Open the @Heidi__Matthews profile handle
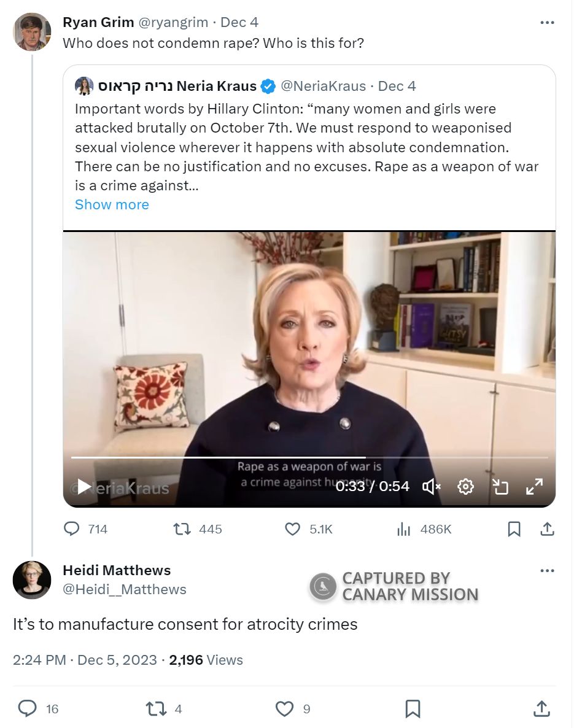This screenshot has width=574, height=728. [x=125, y=589]
